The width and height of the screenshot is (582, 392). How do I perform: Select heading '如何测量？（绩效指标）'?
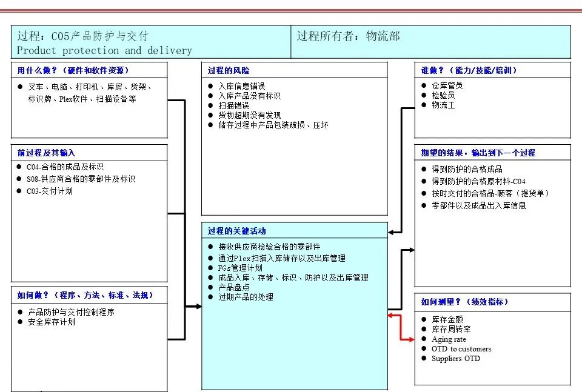pos(464,302)
